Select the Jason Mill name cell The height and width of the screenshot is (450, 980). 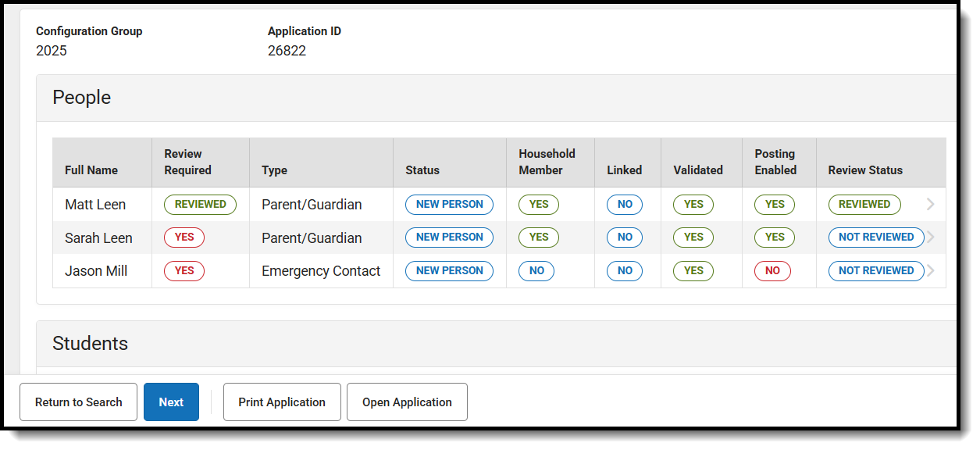coord(96,271)
